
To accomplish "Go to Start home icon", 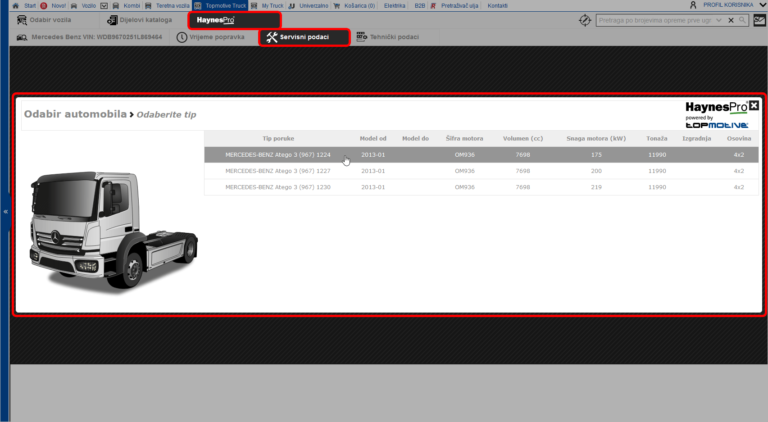I will click(x=16, y=6).
